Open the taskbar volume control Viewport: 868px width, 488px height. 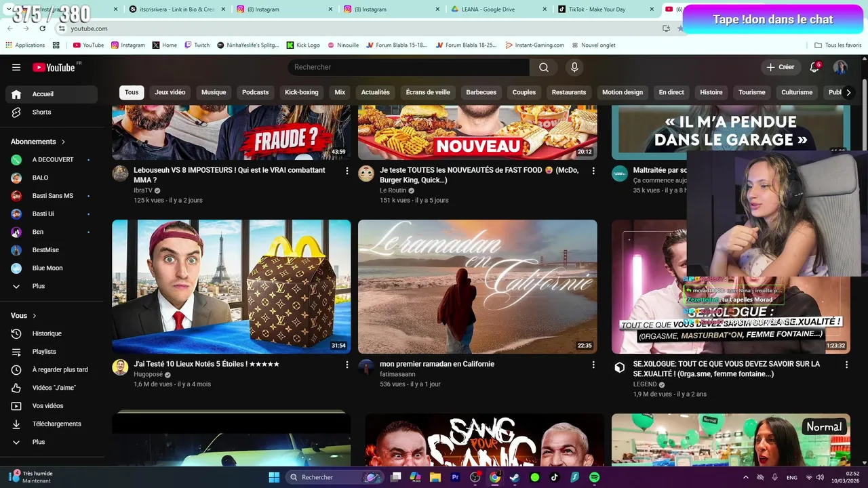[x=821, y=477]
